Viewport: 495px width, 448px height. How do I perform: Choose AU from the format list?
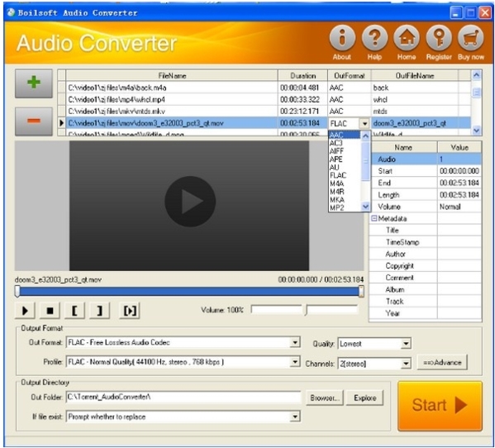344,167
